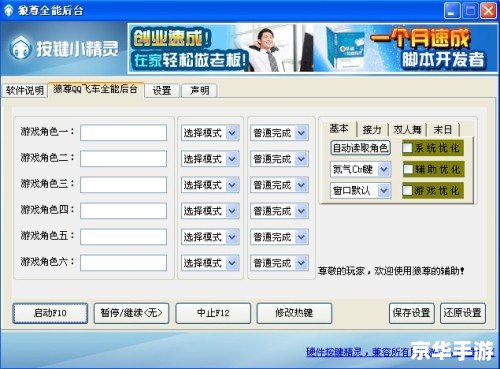Switch to the 软件说明 tab
The height and width of the screenshot is (369, 500).
(25, 90)
